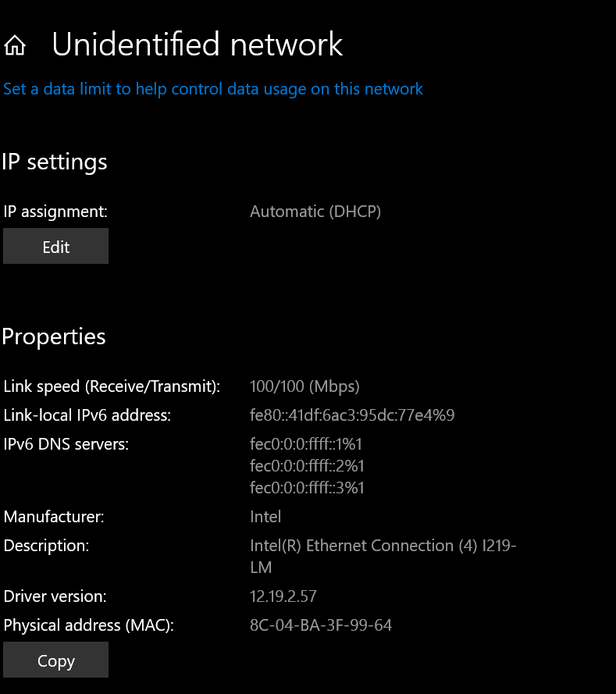This screenshot has height=694, width=616.
Task: Click the IP assignment label
Action: coord(55,212)
